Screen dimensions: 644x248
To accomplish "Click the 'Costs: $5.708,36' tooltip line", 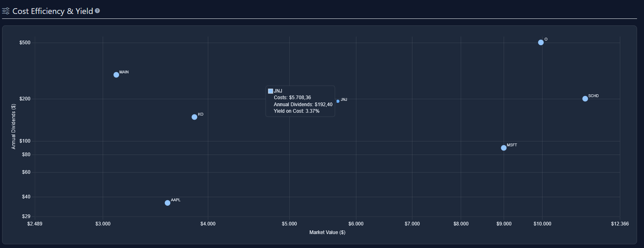I will (292, 98).
